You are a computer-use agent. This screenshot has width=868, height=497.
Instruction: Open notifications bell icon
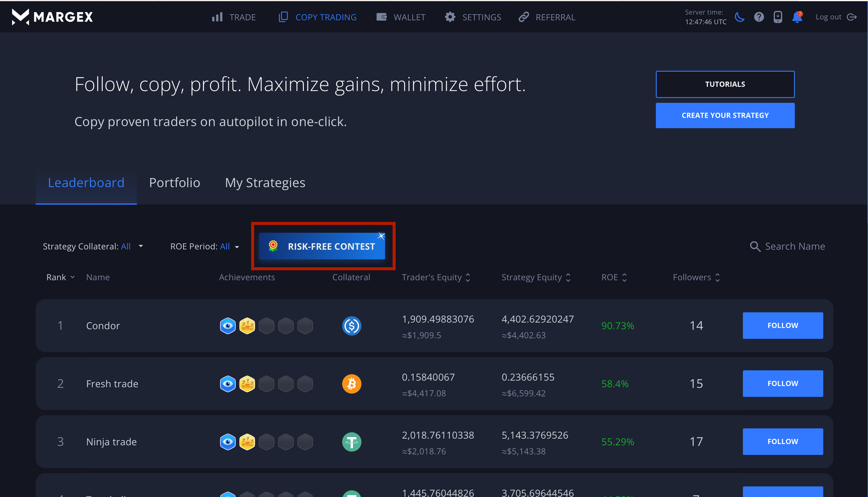[x=797, y=17]
